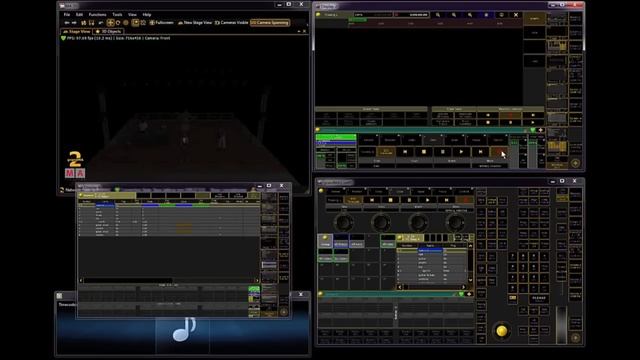Click the yellow ball pool item in console
The width and height of the screenshot is (640, 360).
325,240
